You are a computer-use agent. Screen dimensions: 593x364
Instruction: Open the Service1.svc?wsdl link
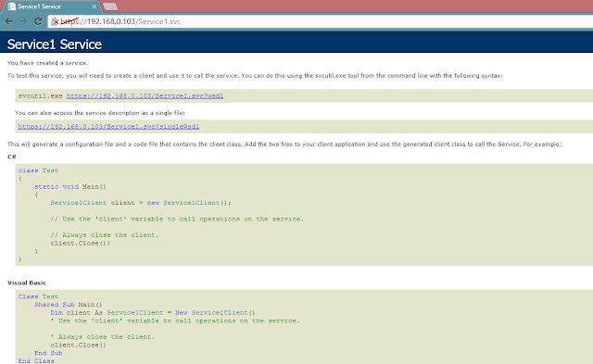[x=145, y=96]
